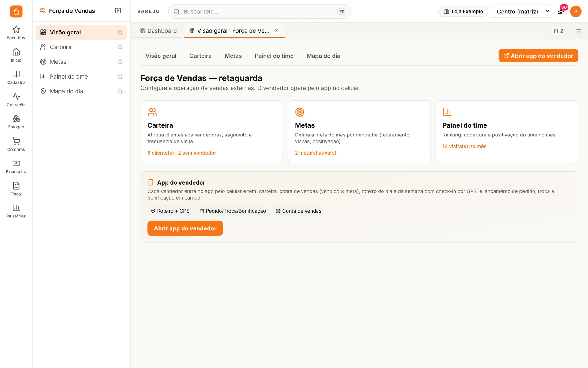Open the user avatar P menu
The height and width of the screenshot is (368, 588).
tap(575, 11)
